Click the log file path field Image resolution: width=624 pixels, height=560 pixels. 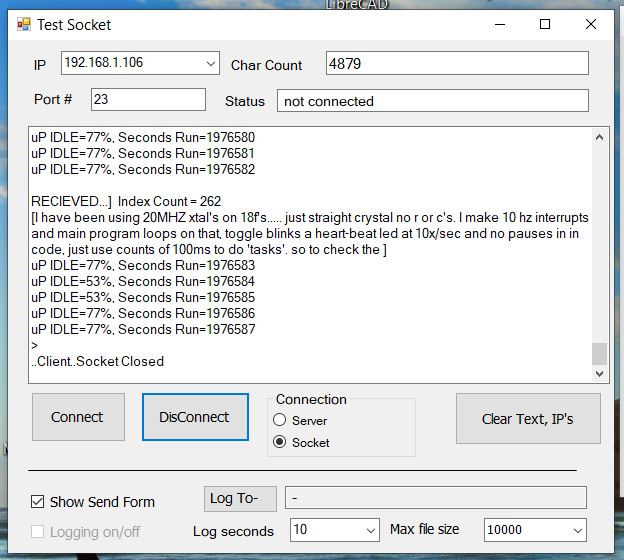point(435,498)
